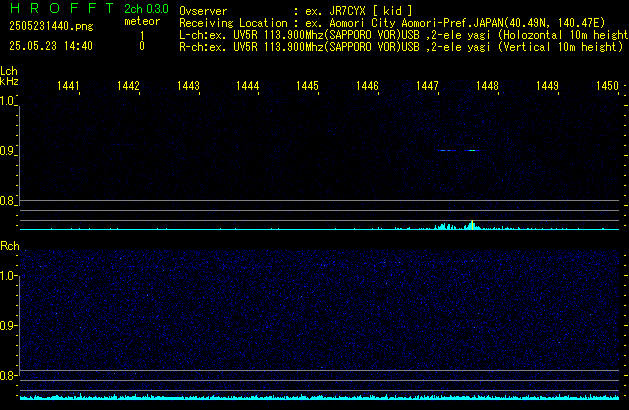Click the 'Lch' channel label
This screenshot has width=629, height=410.
9,71
